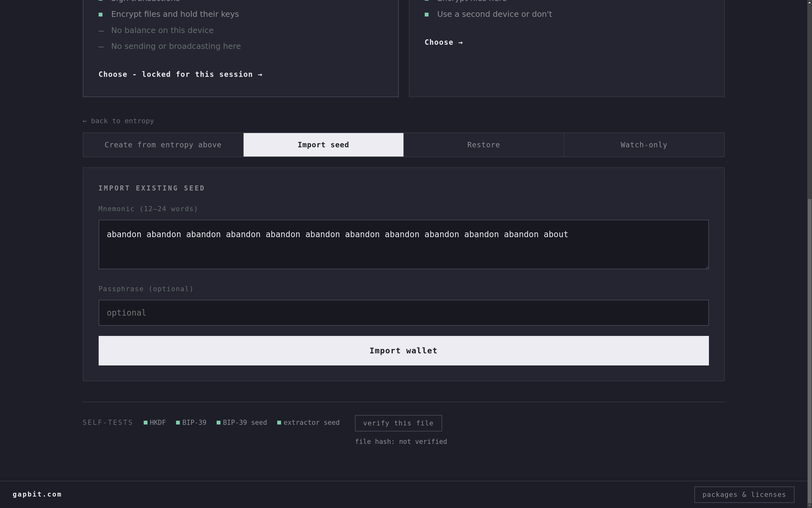Click 'Use a second device or don't' text
Viewport: 812px width, 508px height.
tap(494, 14)
